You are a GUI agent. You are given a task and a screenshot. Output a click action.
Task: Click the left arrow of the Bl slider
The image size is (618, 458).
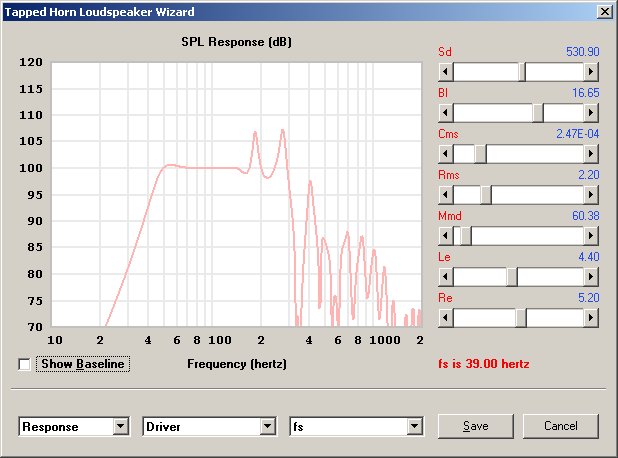click(446, 113)
